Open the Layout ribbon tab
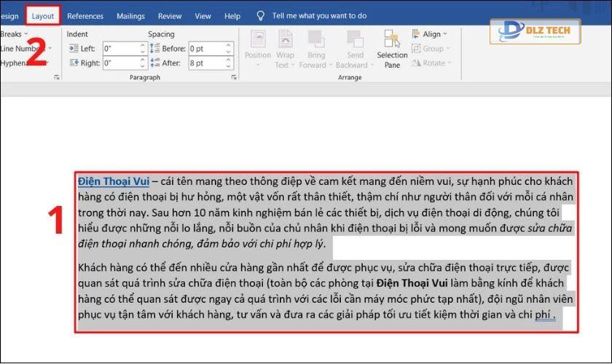Viewport: 612px width, 364px height. pos(42,16)
